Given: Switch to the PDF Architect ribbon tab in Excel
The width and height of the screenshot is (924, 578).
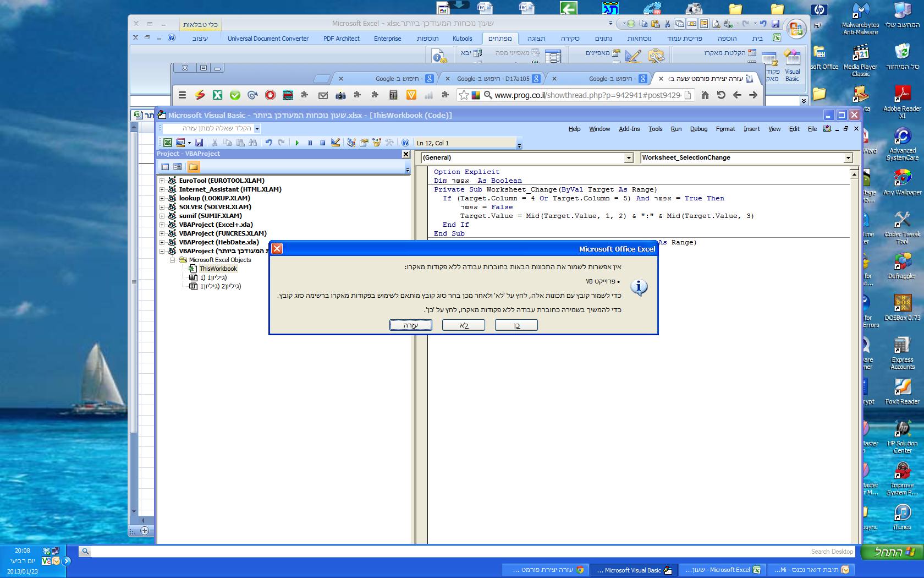Looking at the screenshot, I should click(341, 39).
